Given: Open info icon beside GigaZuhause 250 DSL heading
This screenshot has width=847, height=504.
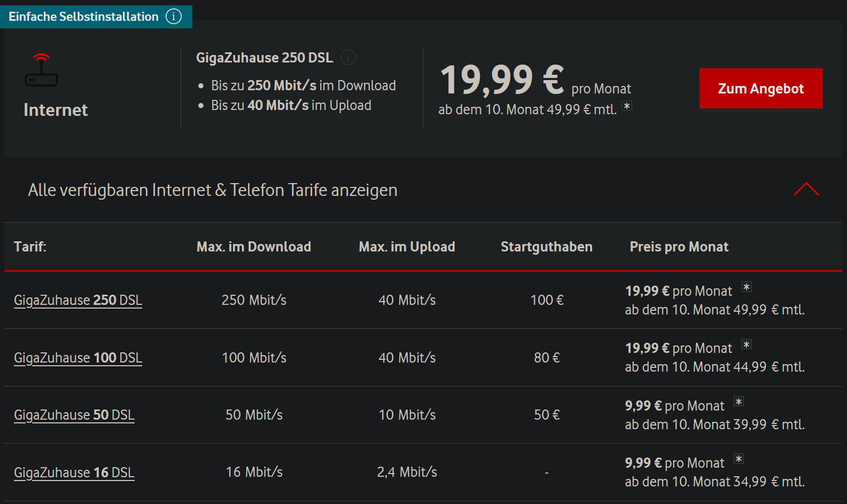Looking at the screenshot, I should coord(348,57).
